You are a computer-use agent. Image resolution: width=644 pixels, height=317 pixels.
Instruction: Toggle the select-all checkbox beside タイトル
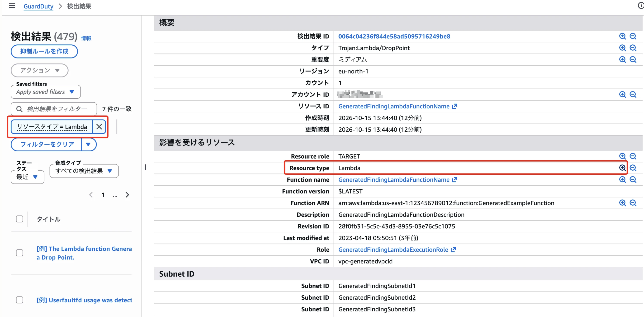click(19, 219)
